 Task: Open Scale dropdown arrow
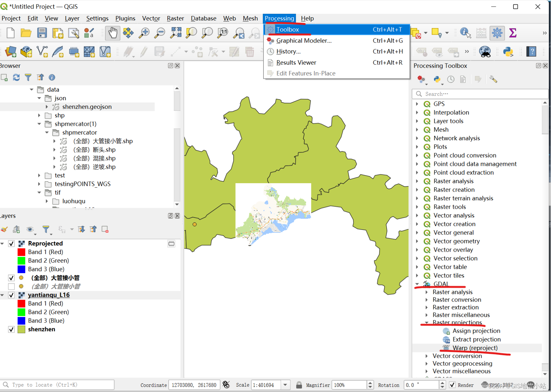[x=285, y=385]
